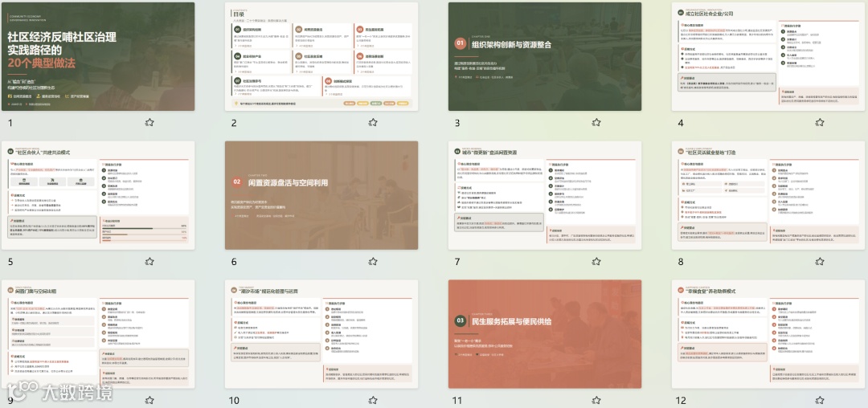868x408 pixels.
Task: Select slide 5 '社区合伙人' thumbnail
Action: tap(98, 195)
